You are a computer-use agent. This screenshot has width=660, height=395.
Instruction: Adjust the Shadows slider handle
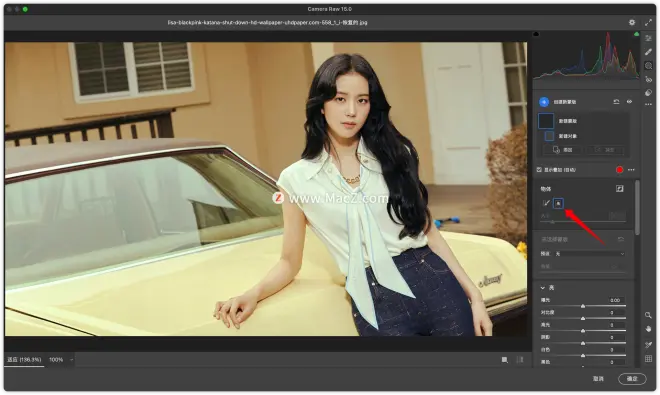tap(583, 343)
